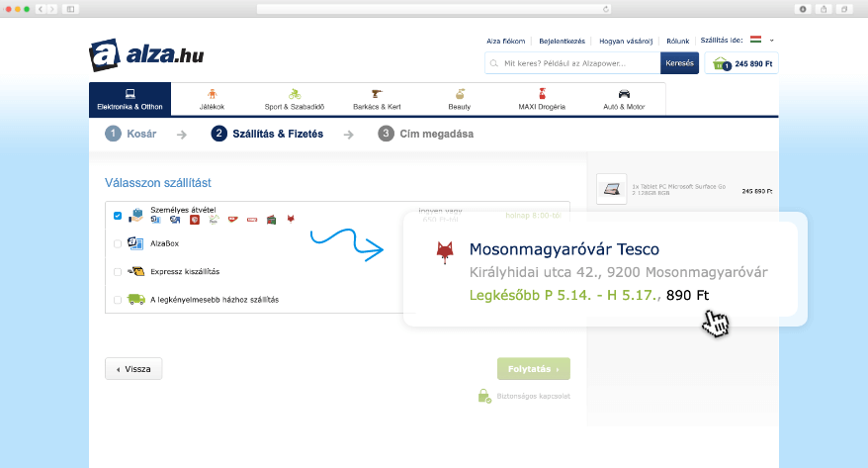Go to step 3 Cím megadása
This screenshot has height=468, width=868.
(426, 134)
